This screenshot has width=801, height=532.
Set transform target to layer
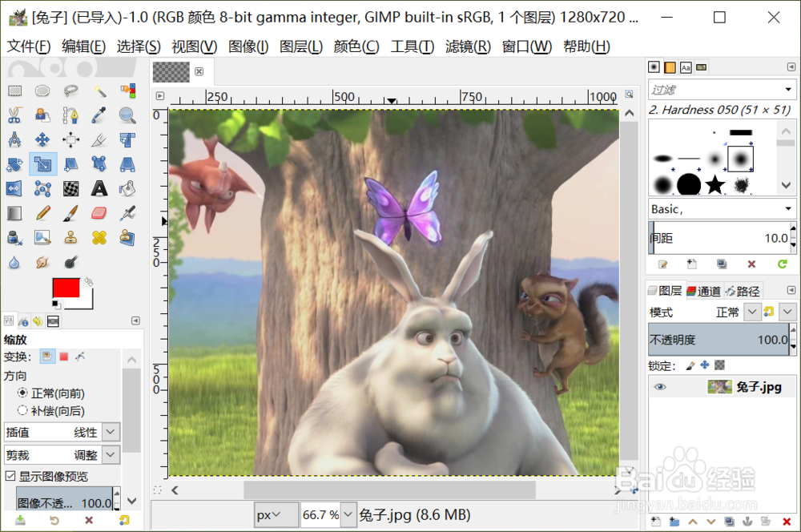coord(47,357)
